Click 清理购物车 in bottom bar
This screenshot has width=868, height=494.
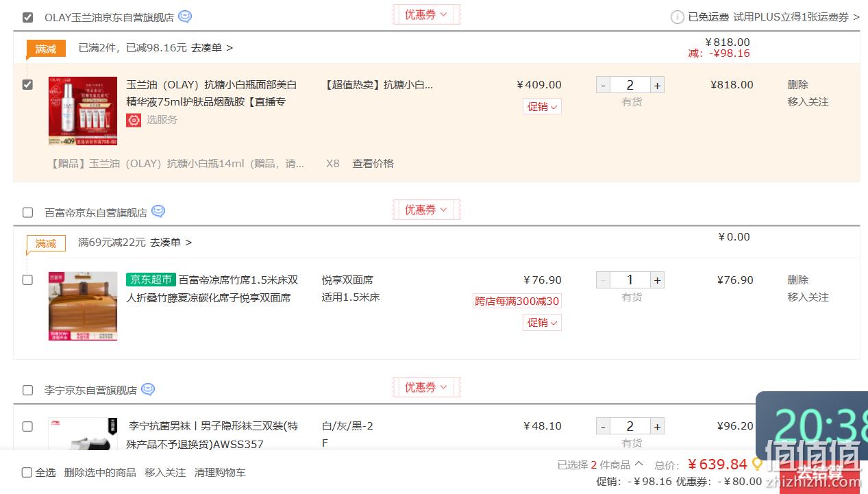point(220,473)
